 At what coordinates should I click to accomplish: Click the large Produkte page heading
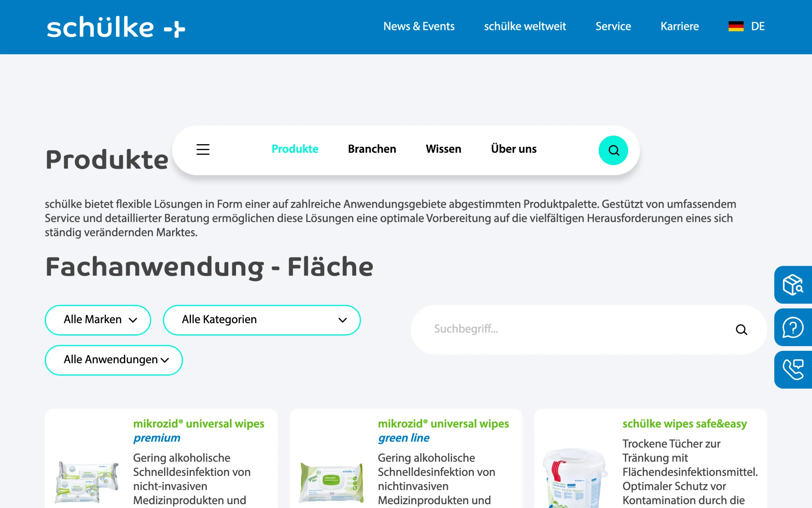coord(107,160)
